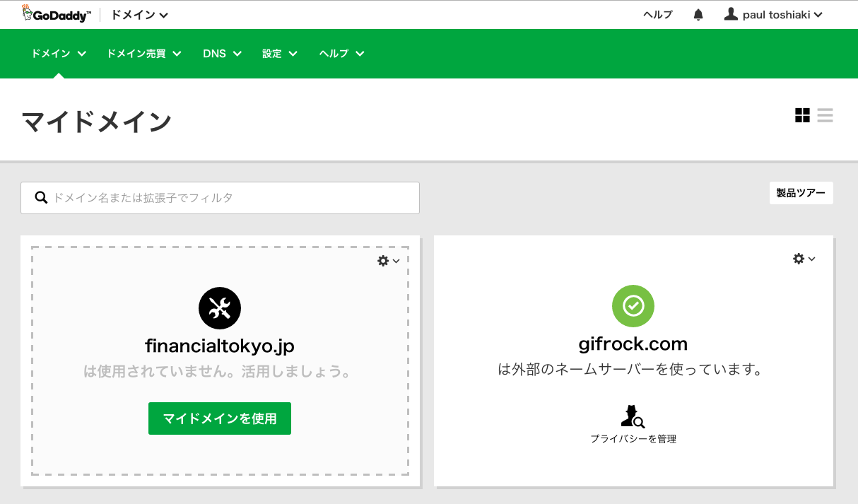The image size is (858, 504).
Task: Expand the top ドメイン product dropdown
Action: pyautogui.click(x=139, y=14)
